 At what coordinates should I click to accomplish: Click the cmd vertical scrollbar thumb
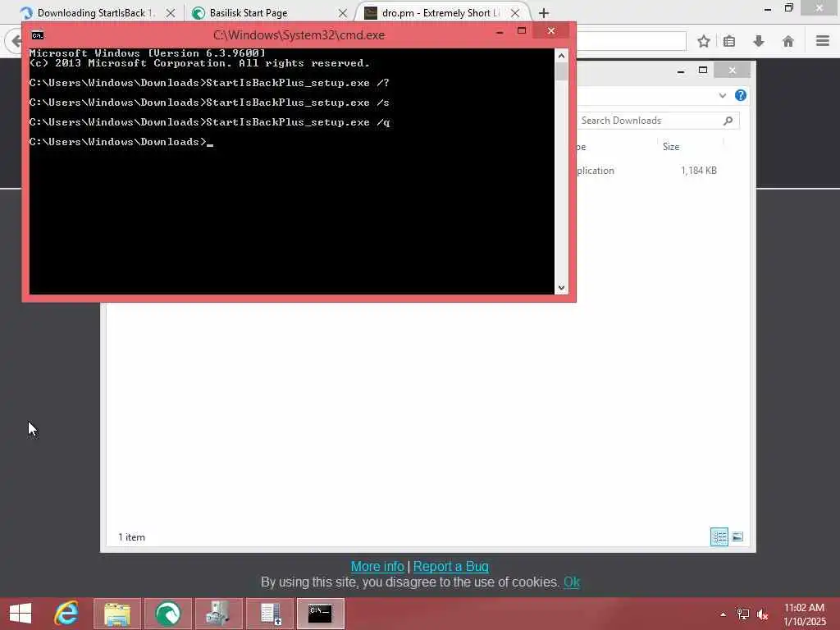(561, 72)
